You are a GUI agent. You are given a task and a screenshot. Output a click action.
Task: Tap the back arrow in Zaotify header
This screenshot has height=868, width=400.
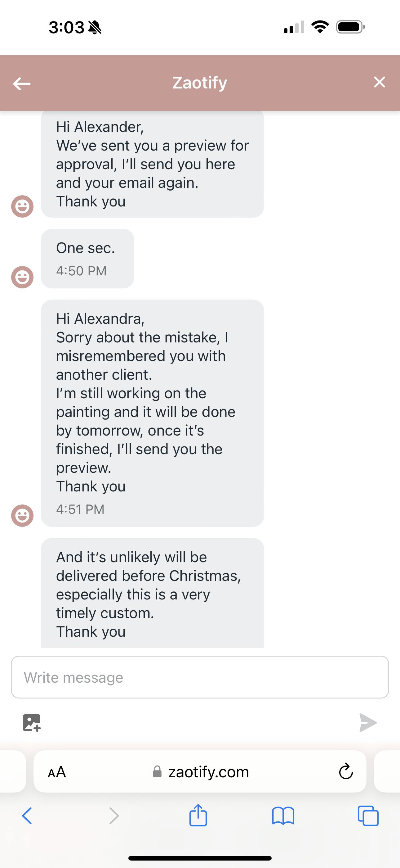pos(22,84)
